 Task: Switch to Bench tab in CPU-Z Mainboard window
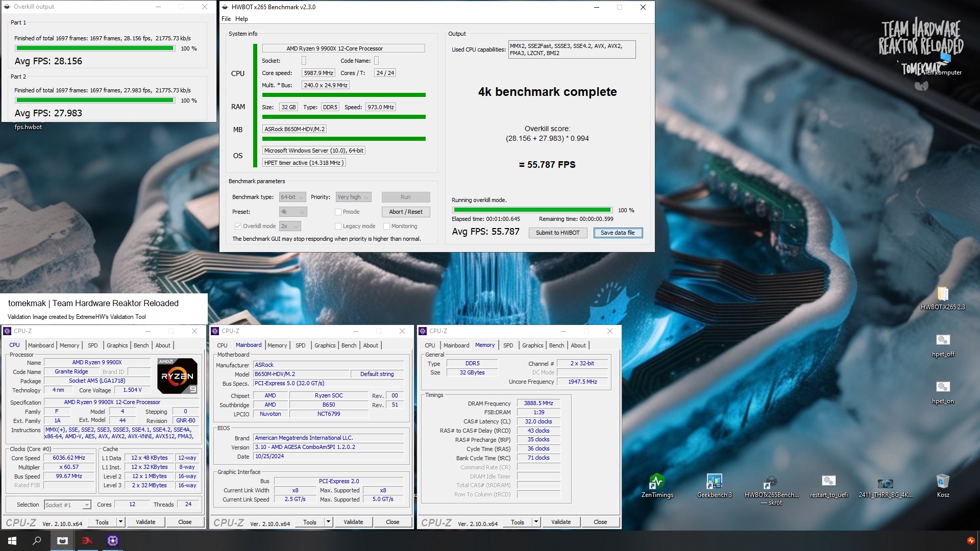(x=349, y=345)
